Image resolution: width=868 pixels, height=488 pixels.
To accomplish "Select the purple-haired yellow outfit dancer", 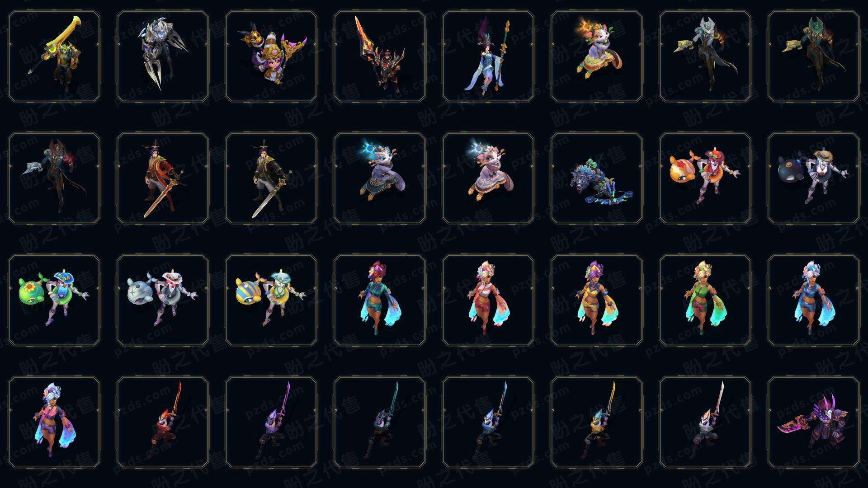I will 597,300.
